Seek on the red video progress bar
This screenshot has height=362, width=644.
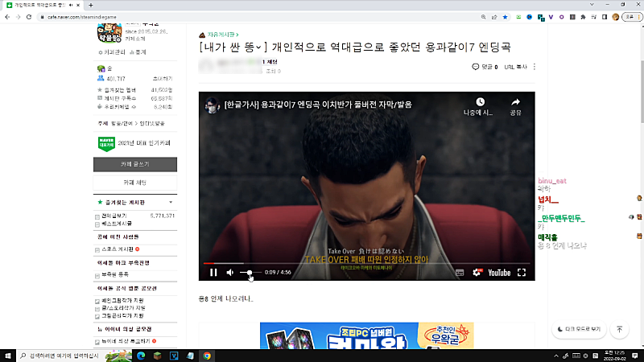(x=366, y=263)
